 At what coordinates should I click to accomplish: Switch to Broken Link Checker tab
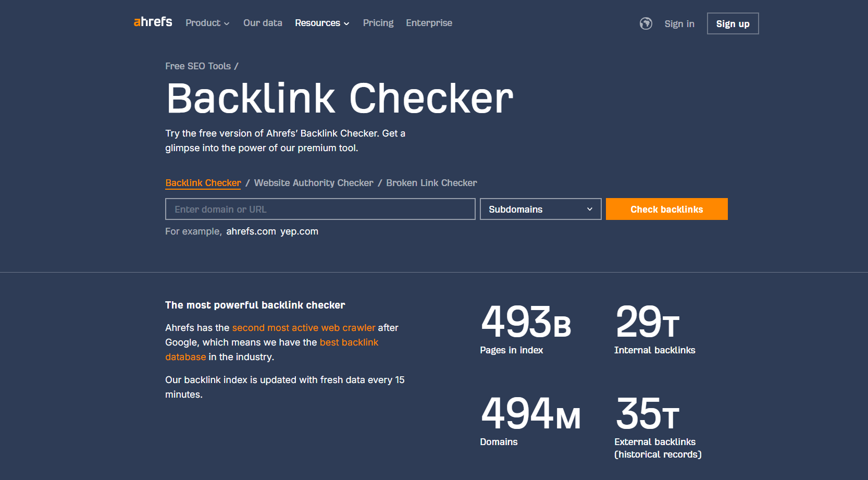tap(431, 183)
